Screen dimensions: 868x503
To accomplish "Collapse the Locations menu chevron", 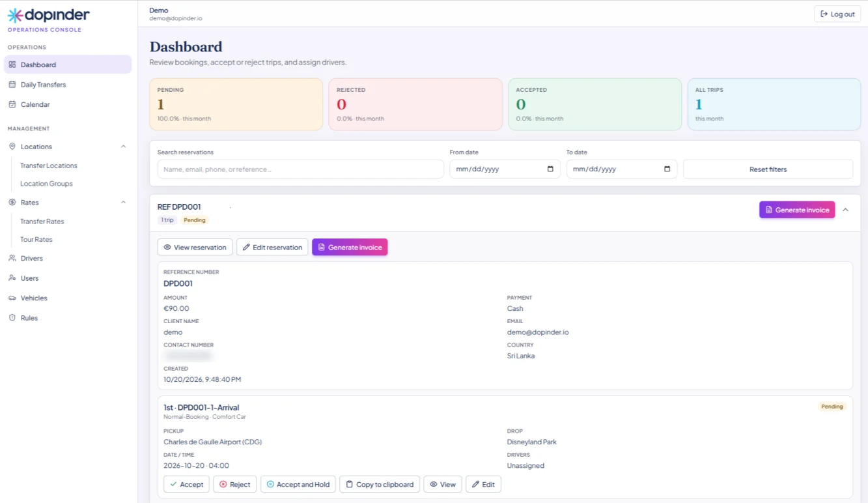I will [123, 147].
